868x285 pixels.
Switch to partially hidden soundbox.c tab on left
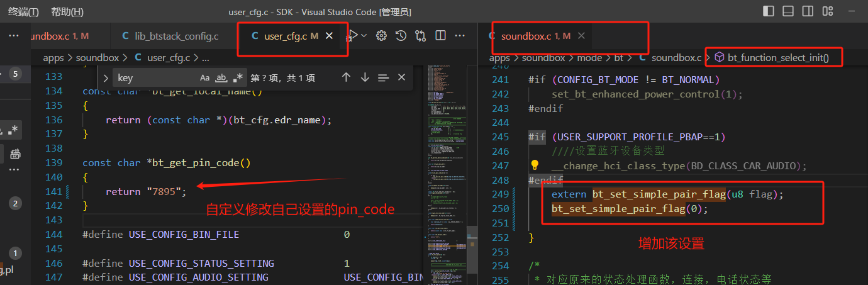(x=60, y=36)
